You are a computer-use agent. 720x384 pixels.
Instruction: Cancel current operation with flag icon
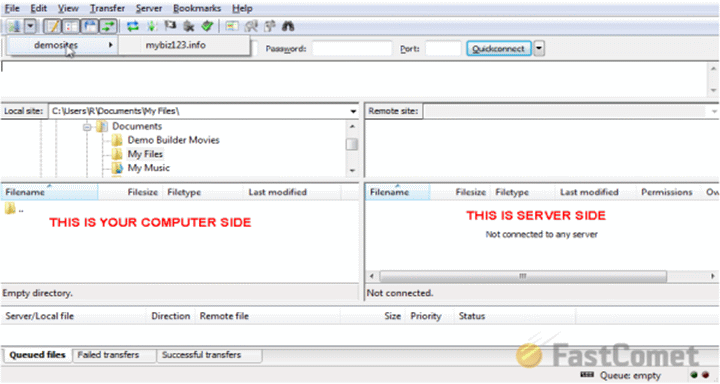pos(170,26)
